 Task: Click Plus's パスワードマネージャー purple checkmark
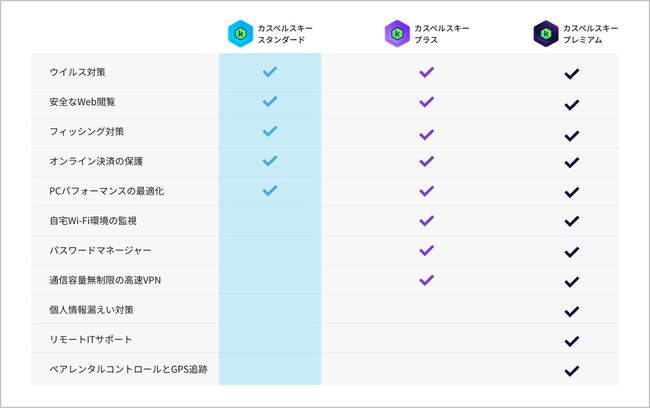click(x=427, y=250)
